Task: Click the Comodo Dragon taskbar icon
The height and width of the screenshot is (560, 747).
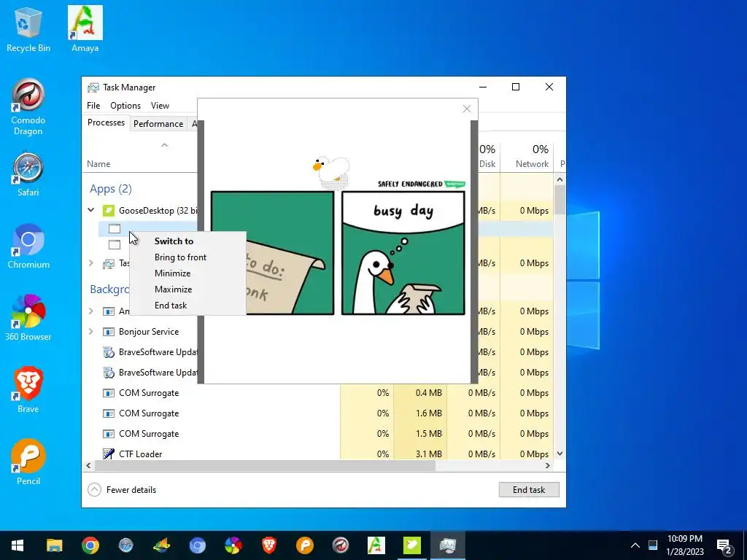Action: [340, 545]
